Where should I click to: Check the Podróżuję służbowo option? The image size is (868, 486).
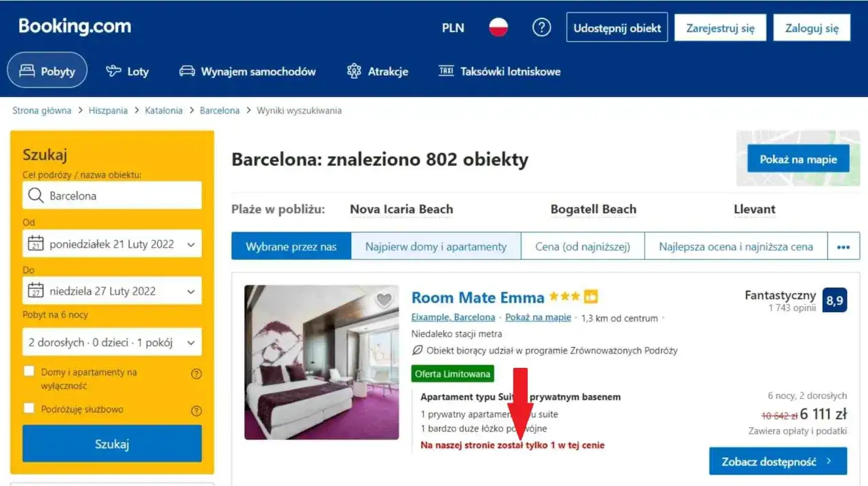point(29,409)
